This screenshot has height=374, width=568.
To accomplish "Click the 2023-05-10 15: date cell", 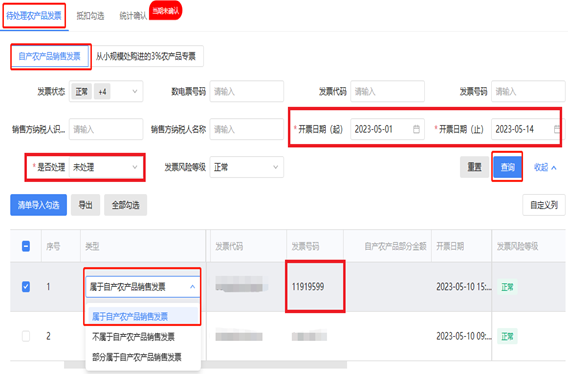I will [x=464, y=287].
